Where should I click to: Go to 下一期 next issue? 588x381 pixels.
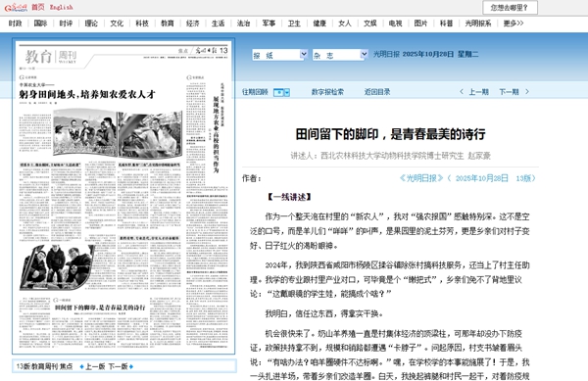(x=509, y=92)
